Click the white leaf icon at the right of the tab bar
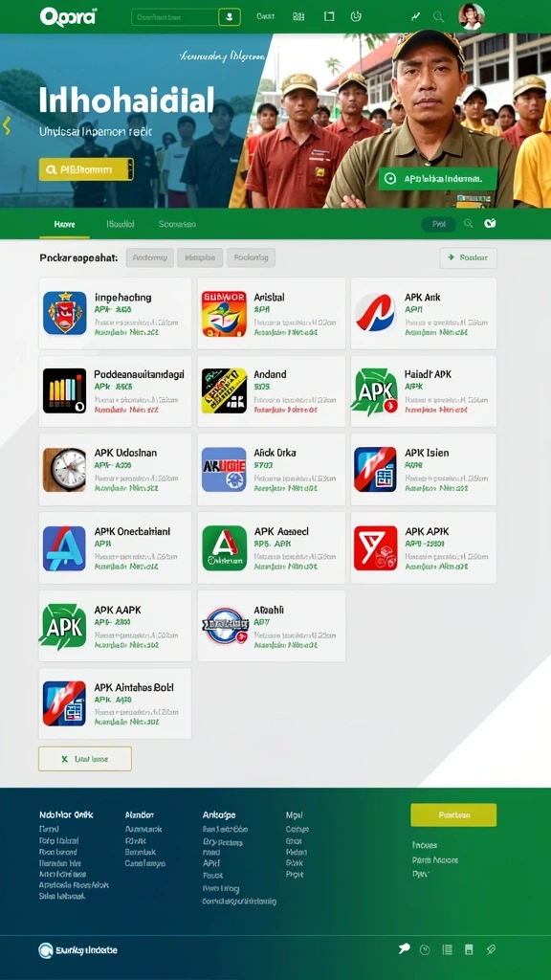The height and width of the screenshot is (980, 551). pyautogui.click(x=491, y=223)
